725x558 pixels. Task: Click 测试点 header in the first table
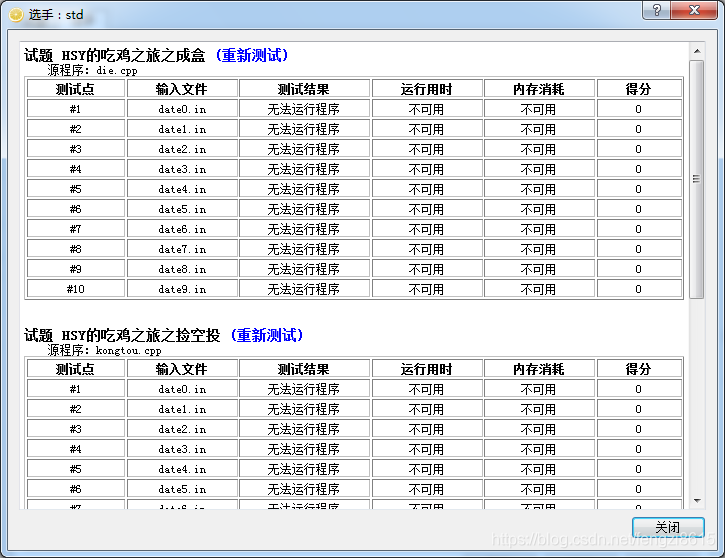tap(76, 89)
